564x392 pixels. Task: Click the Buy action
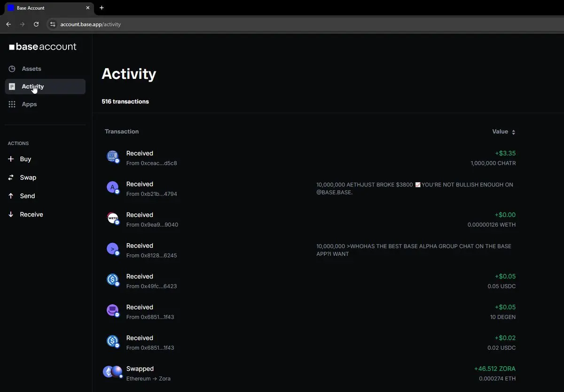[25, 159]
